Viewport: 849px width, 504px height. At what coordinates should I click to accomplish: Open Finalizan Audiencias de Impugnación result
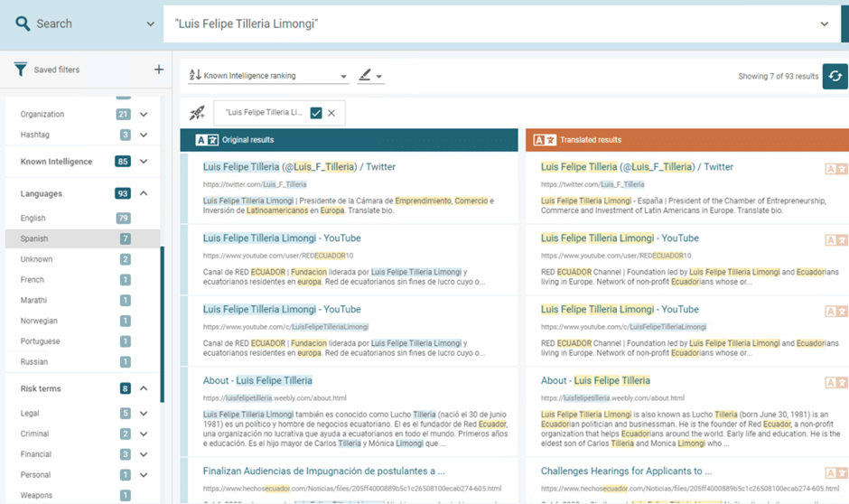[323, 471]
